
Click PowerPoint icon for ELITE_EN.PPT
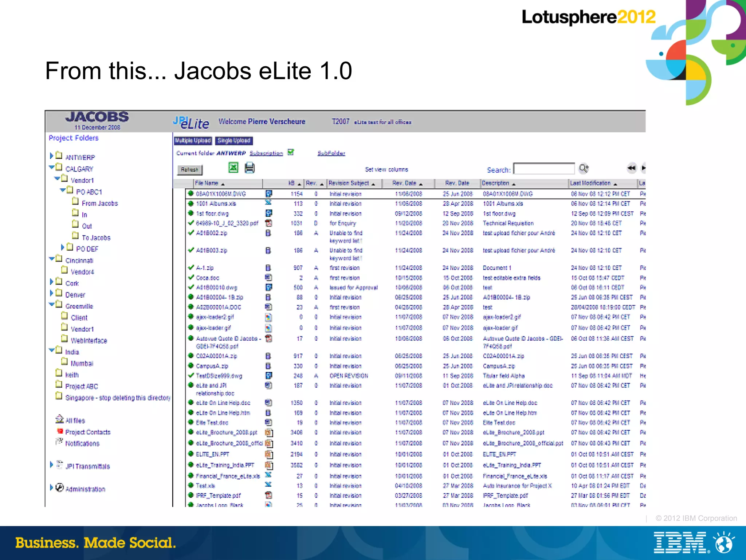point(269,454)
